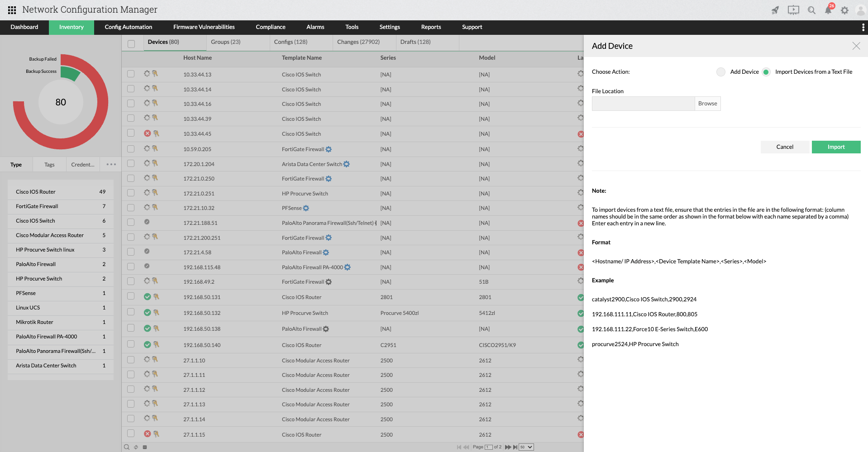Click the credential keys icon for 10.33.44.13
Image resolution: width=868 pixels, height=452 pixels.
pos(155,73)
